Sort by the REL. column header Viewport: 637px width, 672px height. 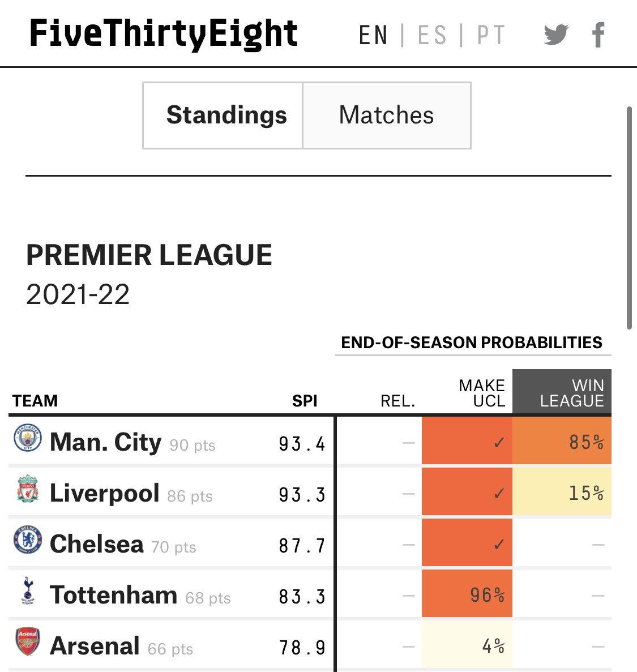[397, 401]
